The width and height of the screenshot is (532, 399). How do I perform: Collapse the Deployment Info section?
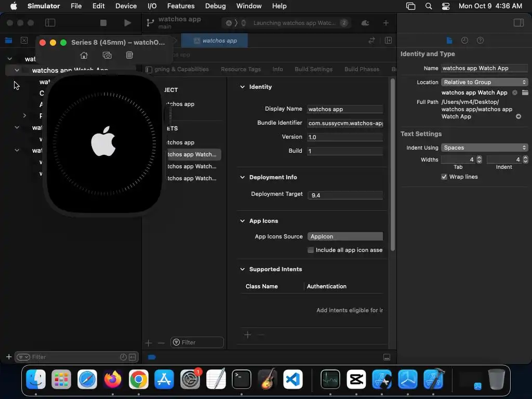point(242,177)
